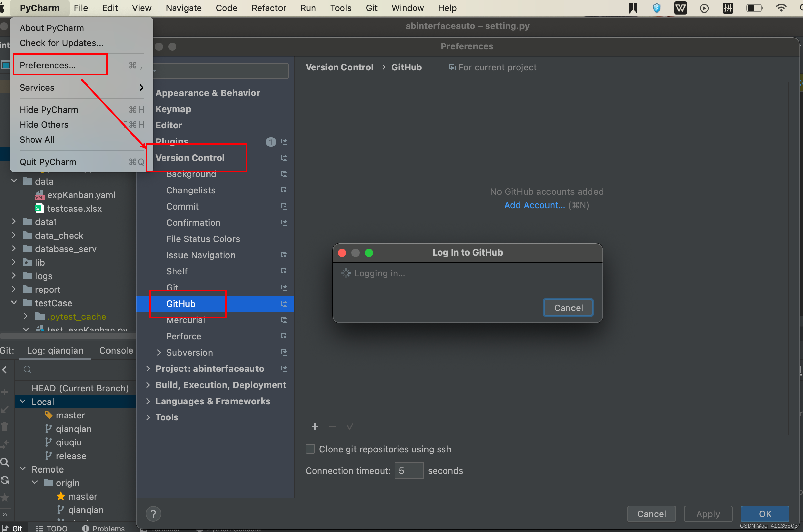Viewport: 803px width, 532px height.
Task: Open the Navigate menu
Action: (184, 8)
